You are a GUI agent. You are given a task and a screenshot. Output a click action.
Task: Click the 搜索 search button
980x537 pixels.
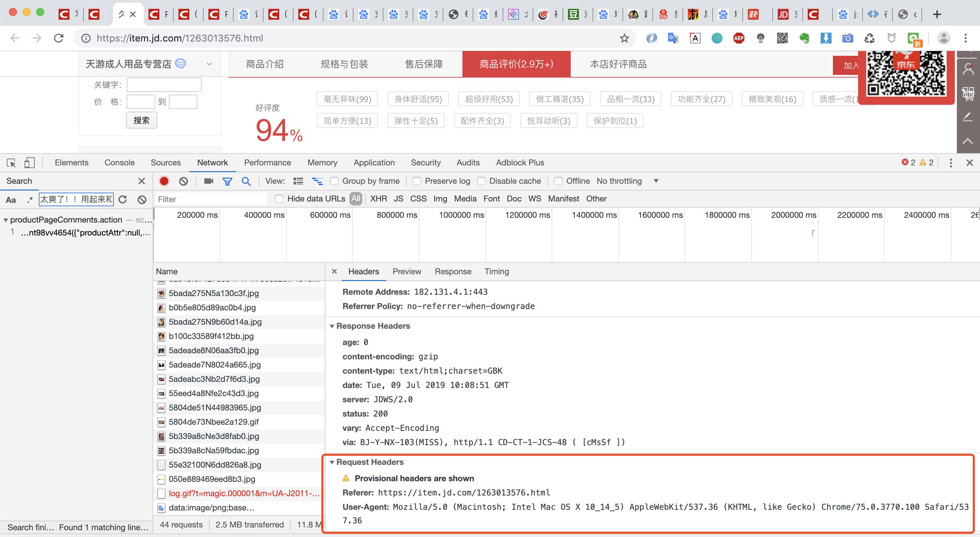[142, 120]
